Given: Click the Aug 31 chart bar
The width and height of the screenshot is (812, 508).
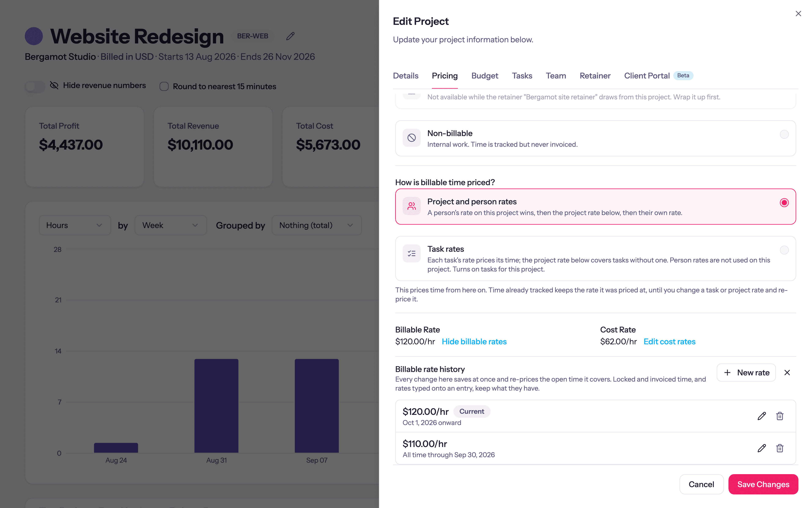Looking at the screenshot, I should 216,406.
